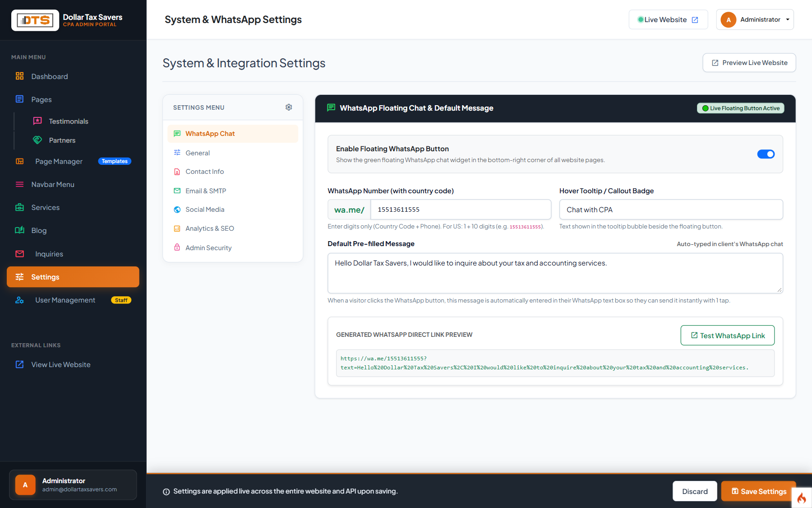
Task: Click the Social Media globe icon
Action: click(177, 210)
